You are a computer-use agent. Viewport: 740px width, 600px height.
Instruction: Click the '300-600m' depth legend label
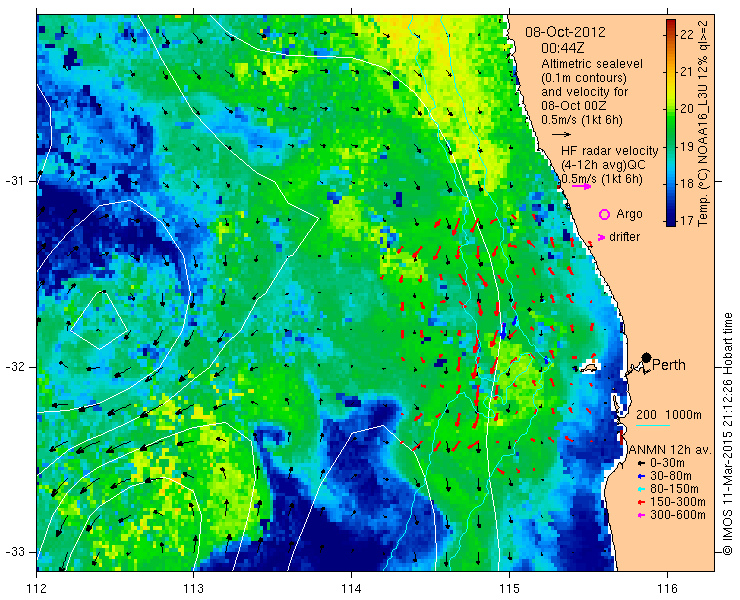678,515
